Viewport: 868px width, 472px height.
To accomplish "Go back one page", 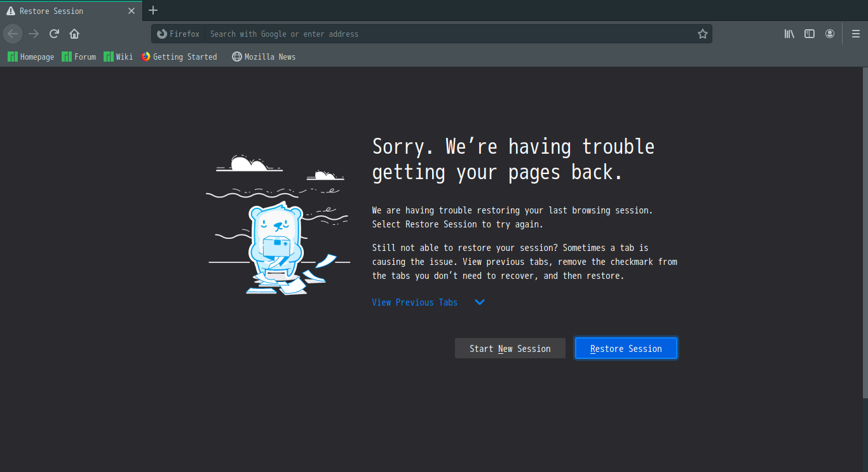I will (x=13, y=34).
